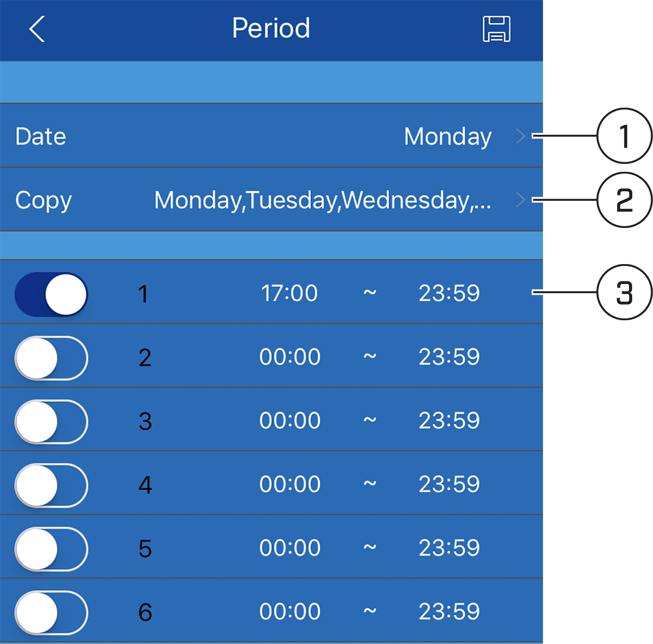Change period 2 start time 00:00
This screenshot has height=644, width=653.
290,357
